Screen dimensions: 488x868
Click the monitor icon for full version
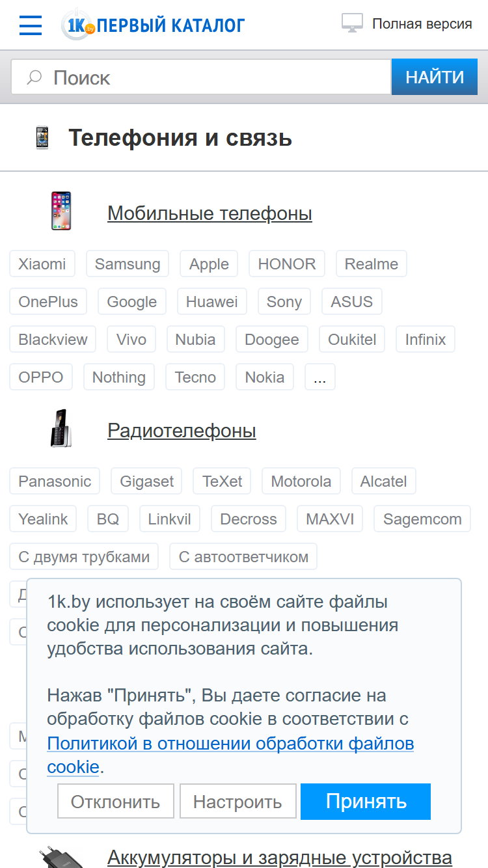(352, 23)
